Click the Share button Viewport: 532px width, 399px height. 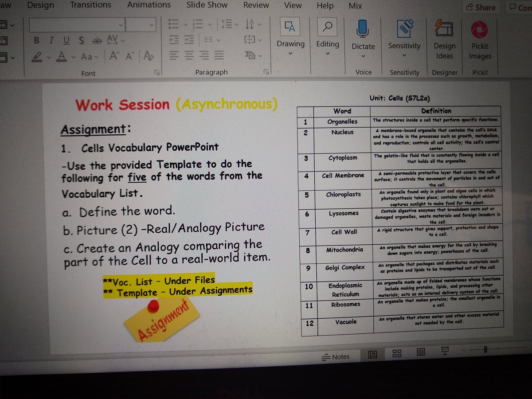tap(481, 7)
